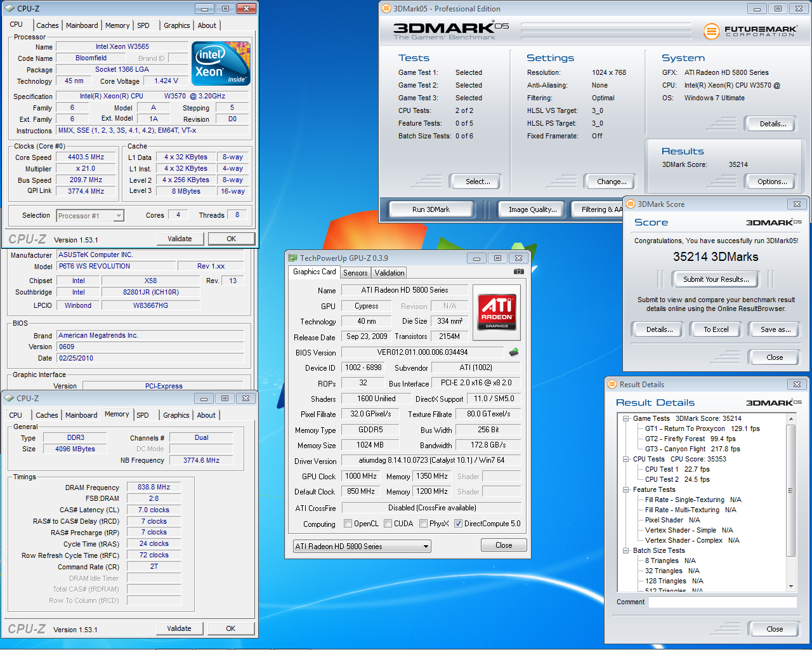Click the 3DMark Score window title icon
Image resolution: width=812 pixels, height=650 pixels.
(x=631, y=204)
